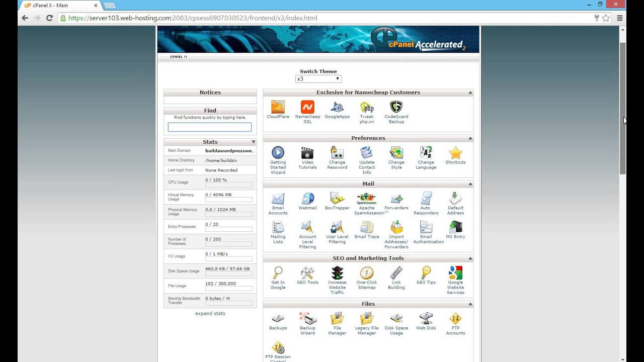Collapse the Preferences section

coord(470,138)
